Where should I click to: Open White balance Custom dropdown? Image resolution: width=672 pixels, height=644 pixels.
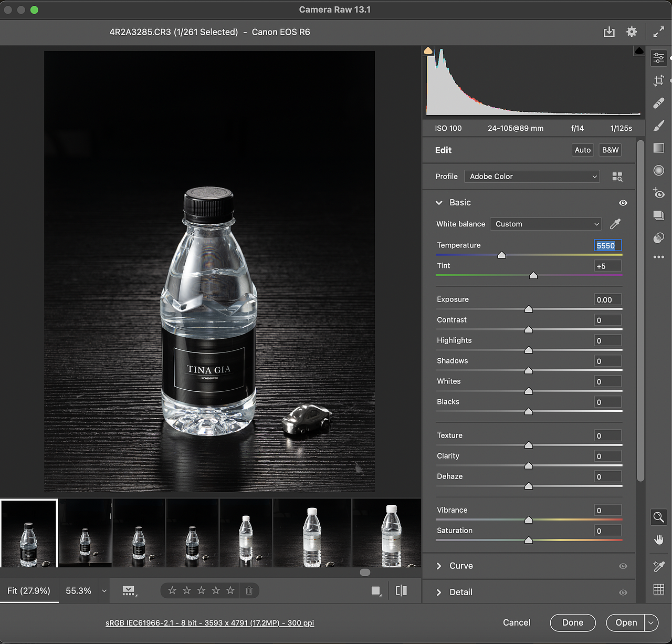pyautogui.click(x=545, y=224)
